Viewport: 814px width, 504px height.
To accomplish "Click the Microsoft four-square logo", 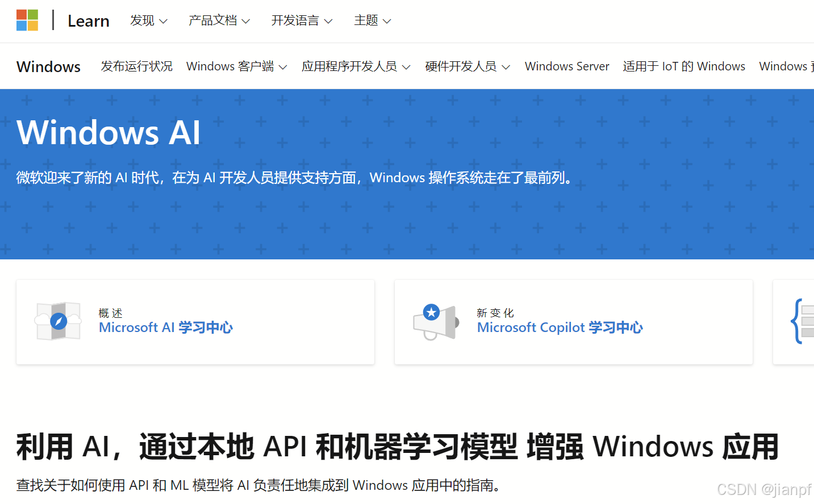I will coord(27,20).
